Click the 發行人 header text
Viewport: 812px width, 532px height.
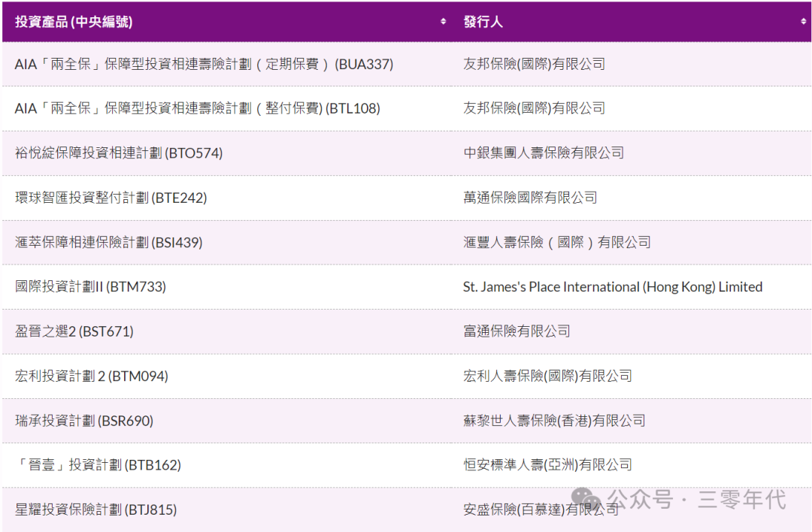coord(483,22)
